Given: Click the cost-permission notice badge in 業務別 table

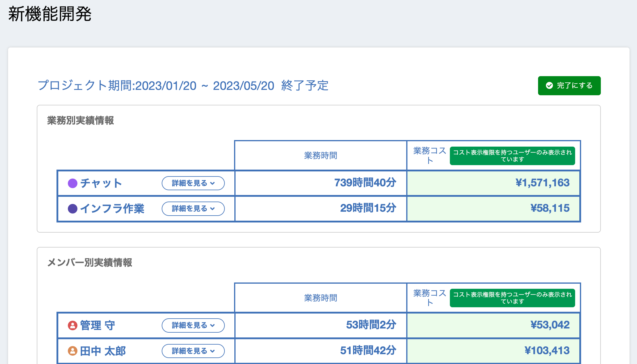Looking at the screenshot, I should pos(512,156).
